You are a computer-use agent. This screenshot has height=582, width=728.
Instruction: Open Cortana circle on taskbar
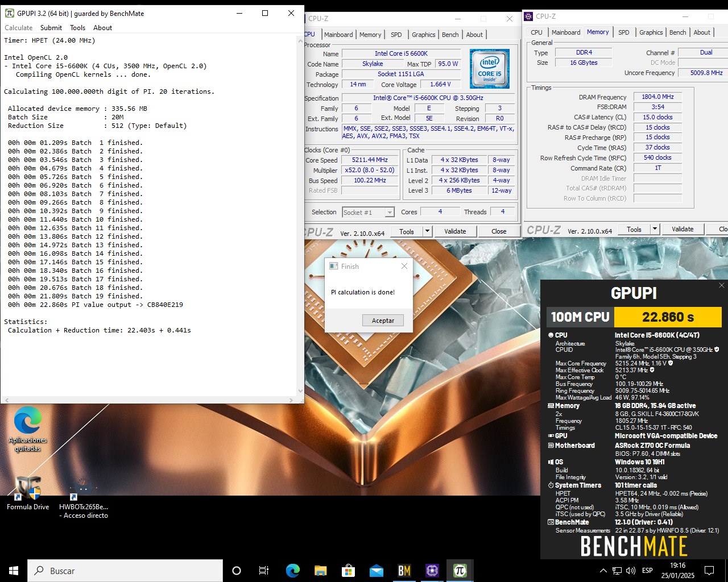click(x=237, y=571)
